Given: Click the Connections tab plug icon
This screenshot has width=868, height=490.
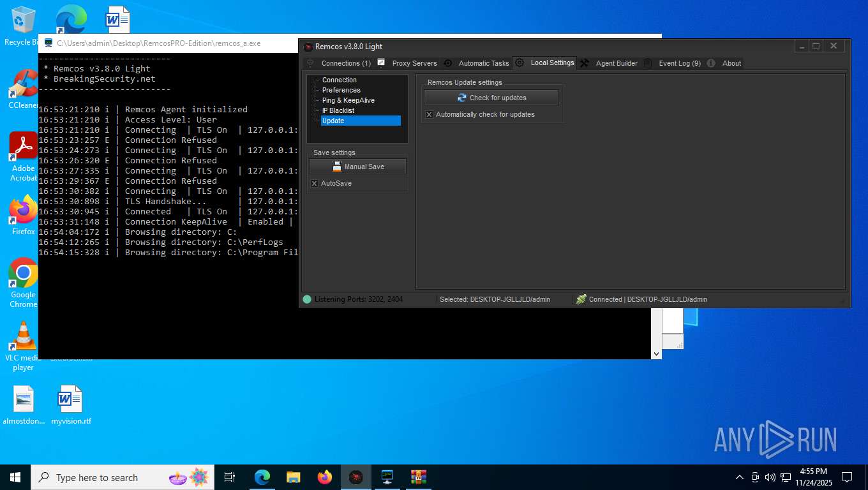Looking at the screenshot, I should tap(311, 63).
